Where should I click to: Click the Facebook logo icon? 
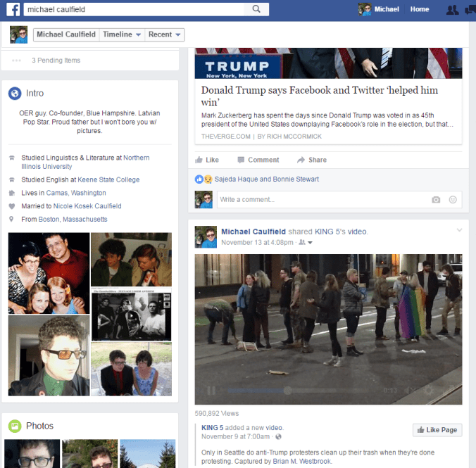(x=13, y=9)
